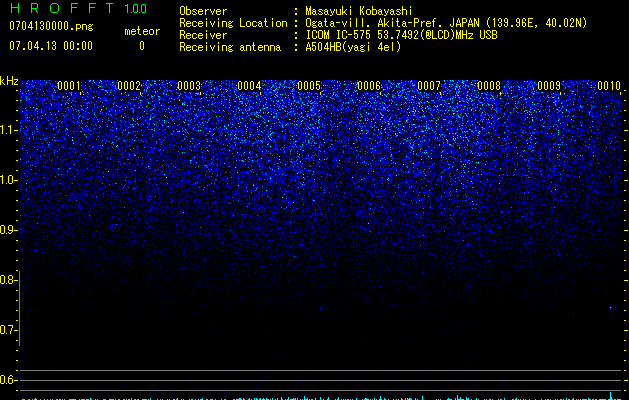
Task: Select the A504HB(yagi 4el) antenna text
Action: (353, 47)
